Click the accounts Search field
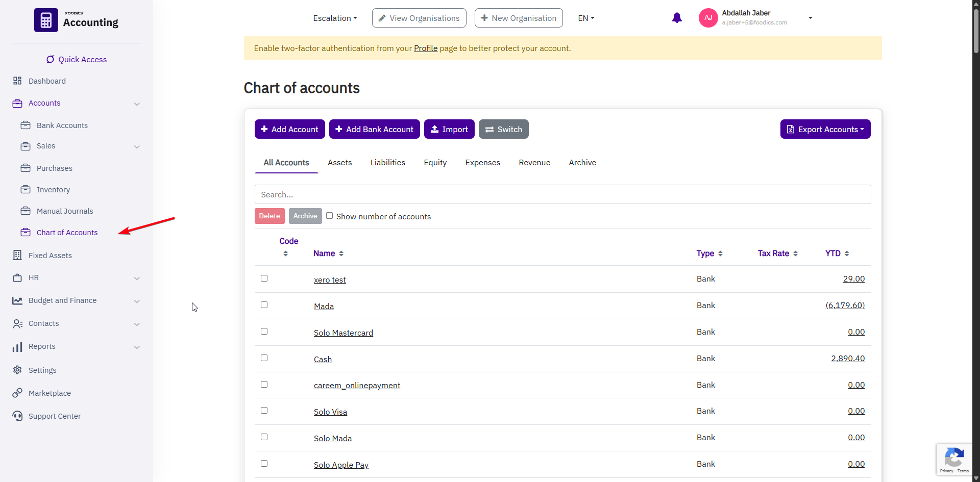 coord(562,194)
